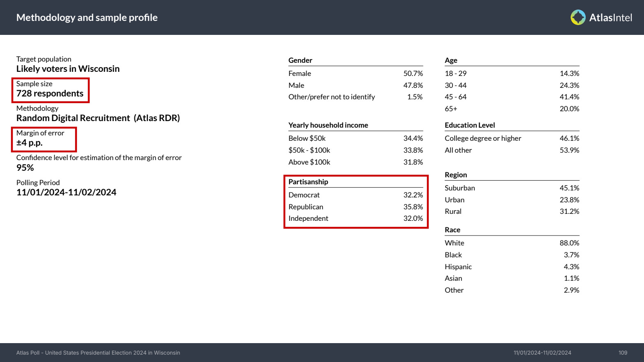Select the 'All other' value '53.9%'

coord(569,150)
